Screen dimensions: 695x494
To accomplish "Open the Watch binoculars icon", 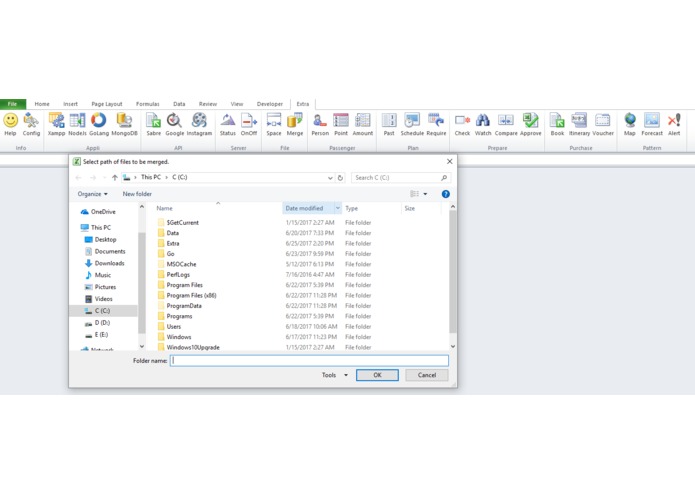I will [x=483, y=120].
